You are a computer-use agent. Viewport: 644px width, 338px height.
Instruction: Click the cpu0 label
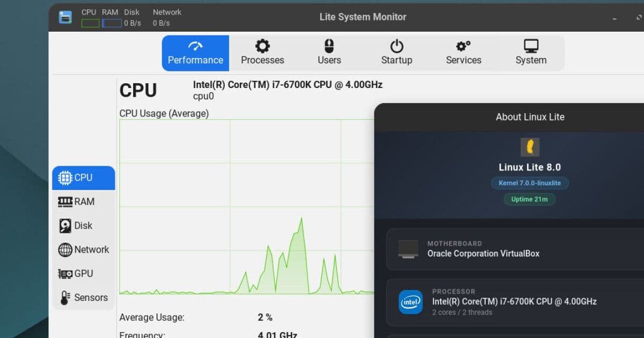point(203,96)
